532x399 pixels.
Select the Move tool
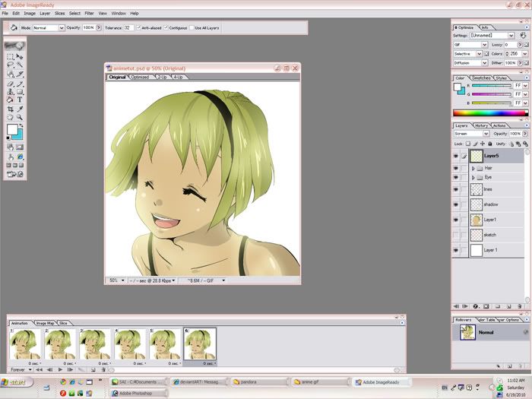20,57
